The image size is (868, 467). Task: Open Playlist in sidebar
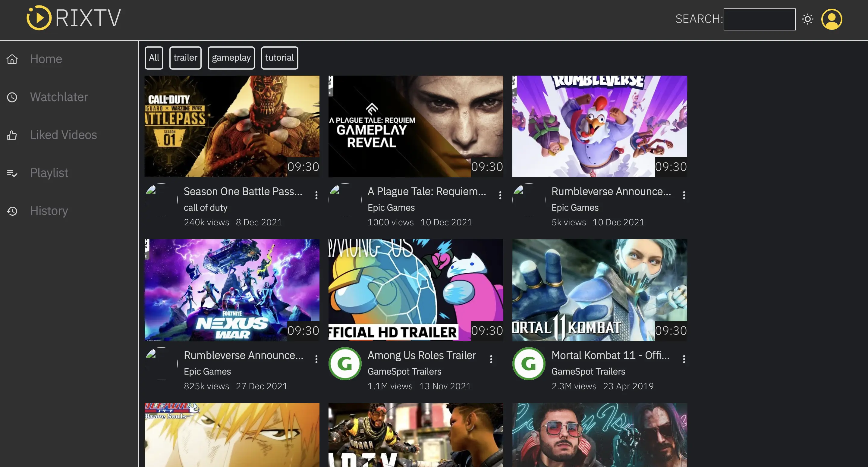[49, 173]
